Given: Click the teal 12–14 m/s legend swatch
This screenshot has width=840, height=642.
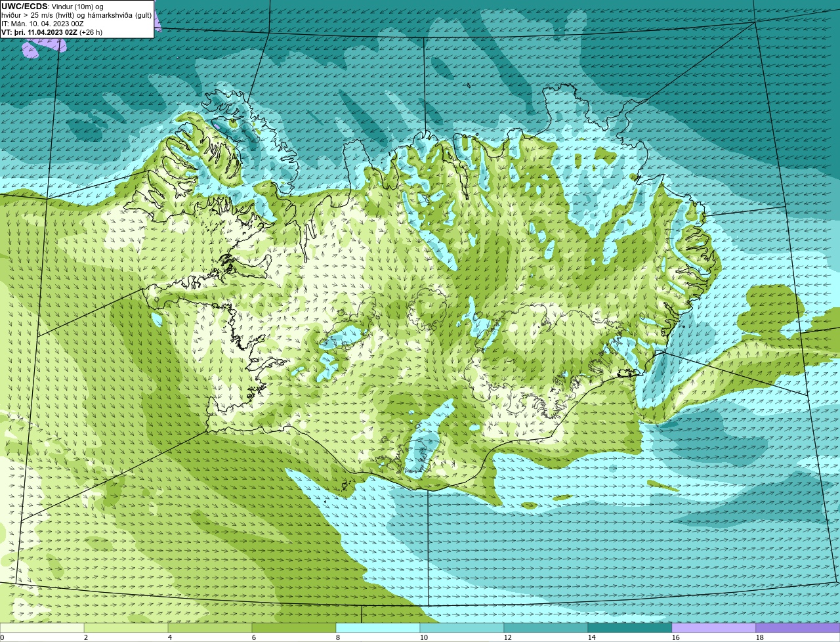Looking at the screenshot, I should coord(546,628).
